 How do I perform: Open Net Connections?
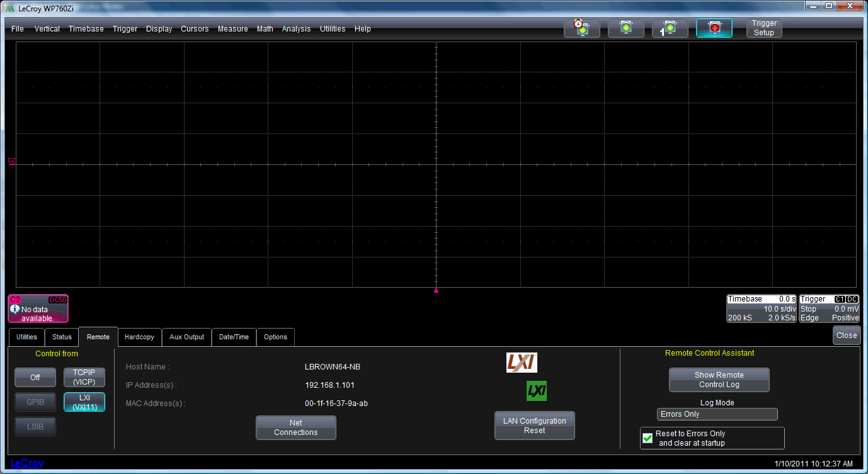296,427
